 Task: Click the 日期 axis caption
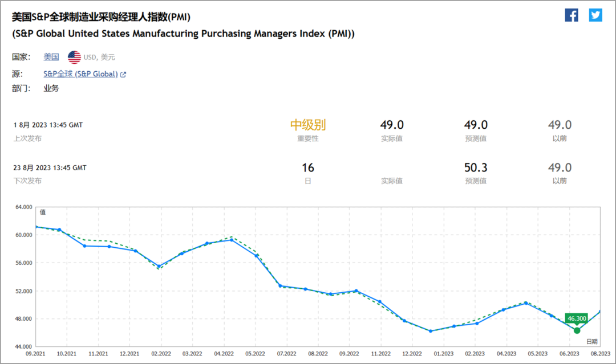tap(592, 341)
